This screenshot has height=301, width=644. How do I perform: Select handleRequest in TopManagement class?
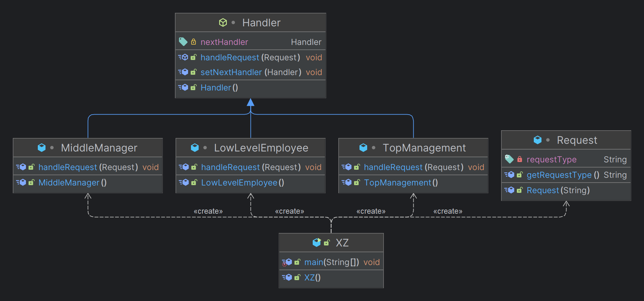point(413,167)
